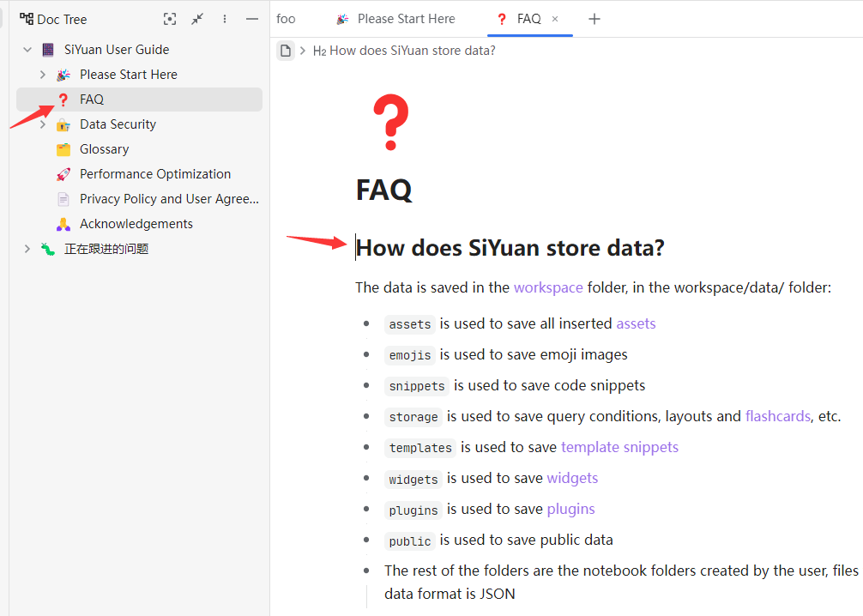Open template snippets link

(619, 447)
